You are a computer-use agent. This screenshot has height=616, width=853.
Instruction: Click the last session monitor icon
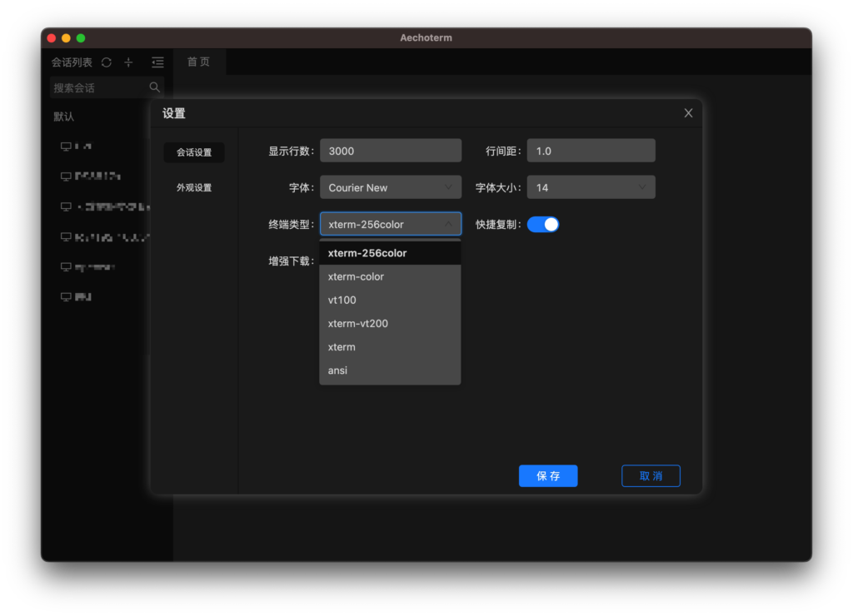(x=66, y=297)
